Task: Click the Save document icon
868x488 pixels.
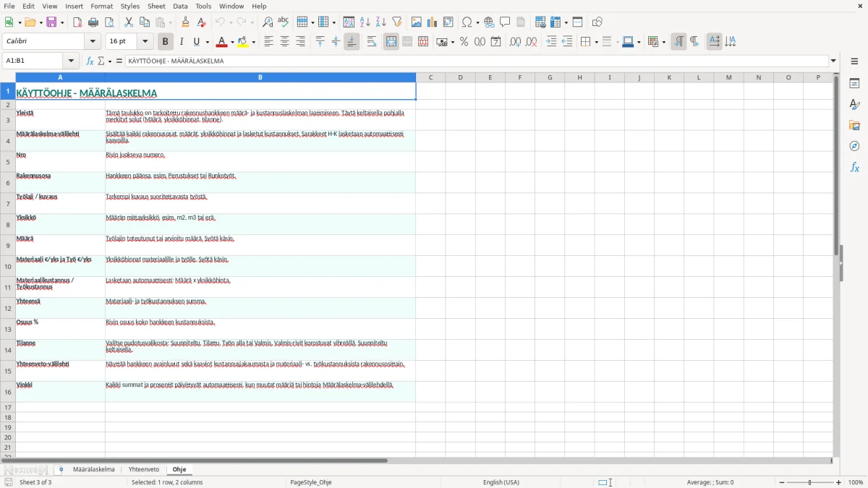Action: (x=51, y=22)
